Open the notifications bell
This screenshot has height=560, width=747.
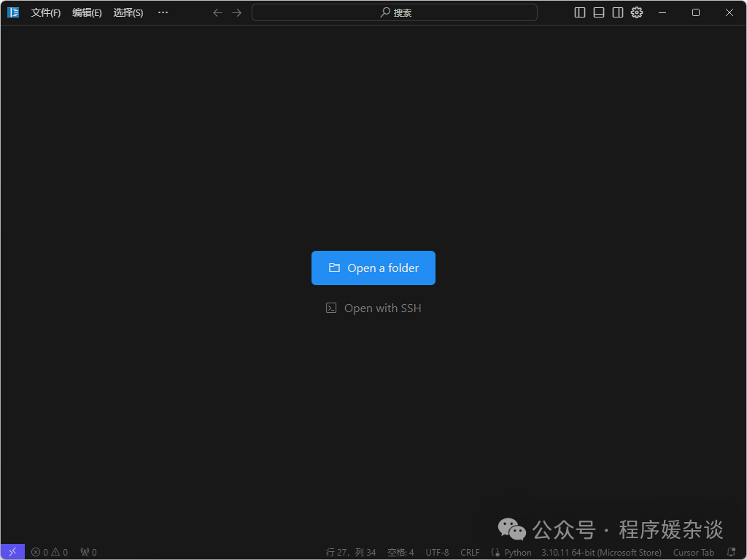point(732,552)
